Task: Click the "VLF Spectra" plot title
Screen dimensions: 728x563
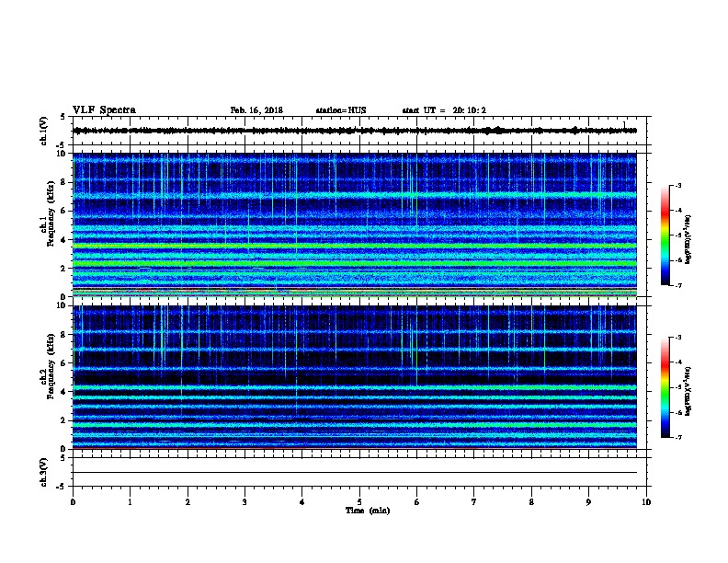Action: (104, 110)
